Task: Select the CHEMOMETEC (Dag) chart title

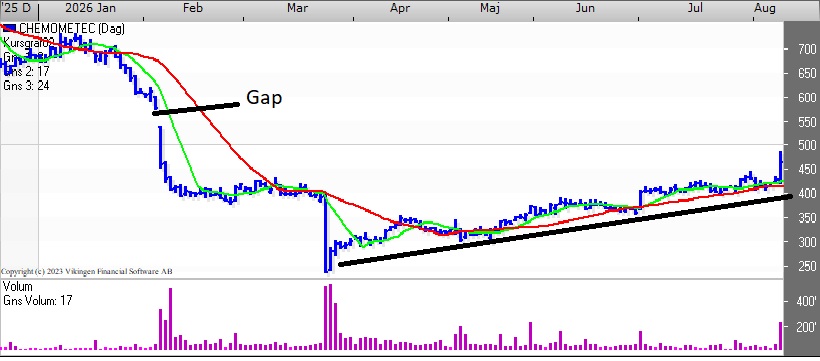Action: [x=72, y=29]
